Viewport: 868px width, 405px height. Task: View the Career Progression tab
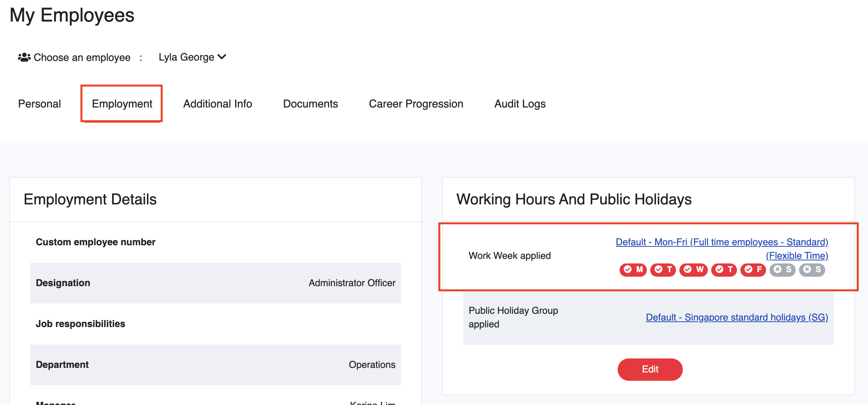pos(416,104)
